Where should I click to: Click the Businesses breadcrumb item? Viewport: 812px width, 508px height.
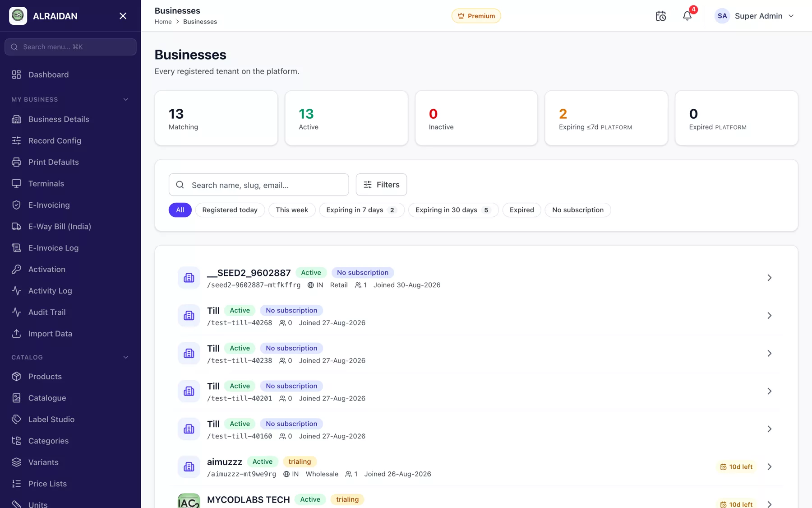tap(200, 22)
